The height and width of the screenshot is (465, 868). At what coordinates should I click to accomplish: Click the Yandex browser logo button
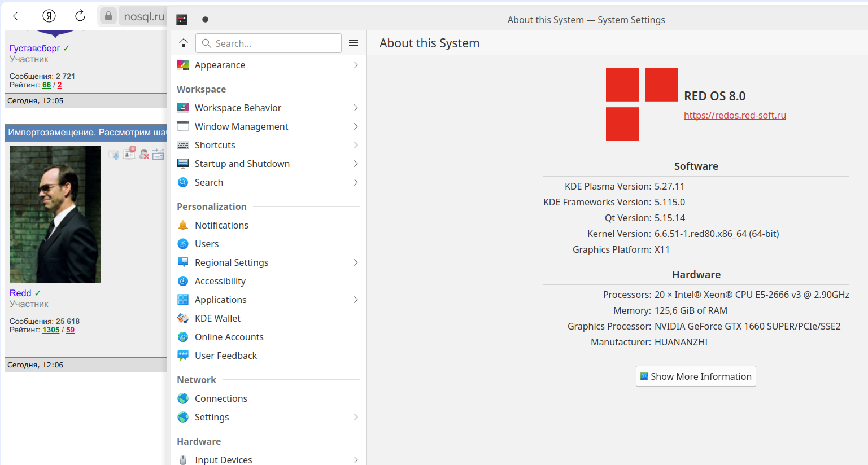point(49,16)
